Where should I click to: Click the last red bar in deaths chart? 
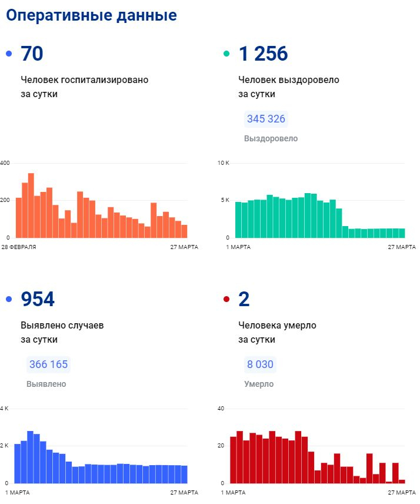(402, 481)
